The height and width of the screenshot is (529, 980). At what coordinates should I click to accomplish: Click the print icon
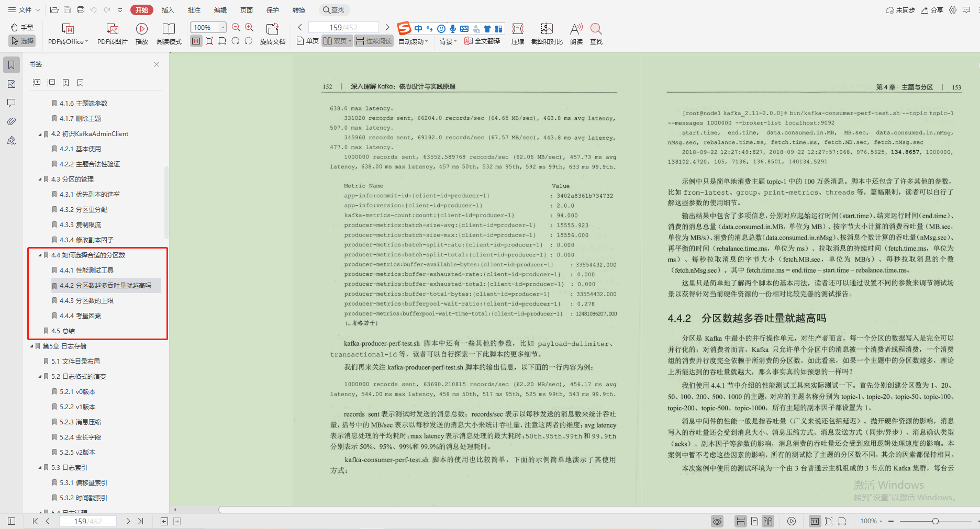(80, 10)
